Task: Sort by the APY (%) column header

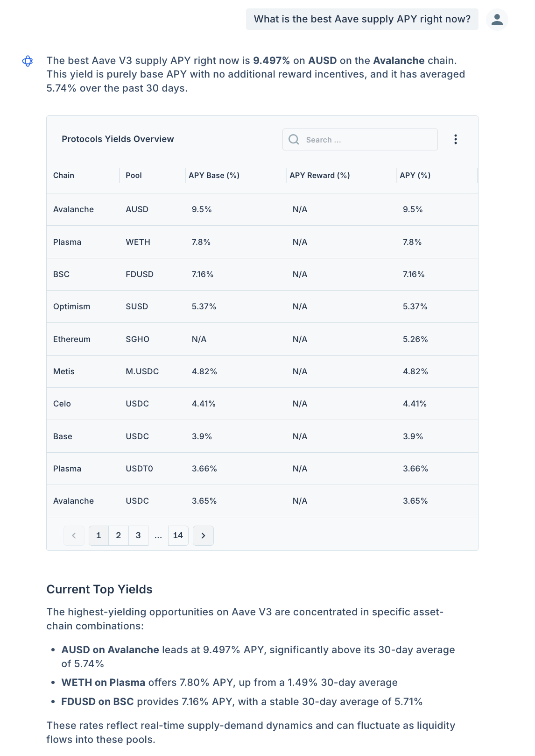Action: point(415,175)
